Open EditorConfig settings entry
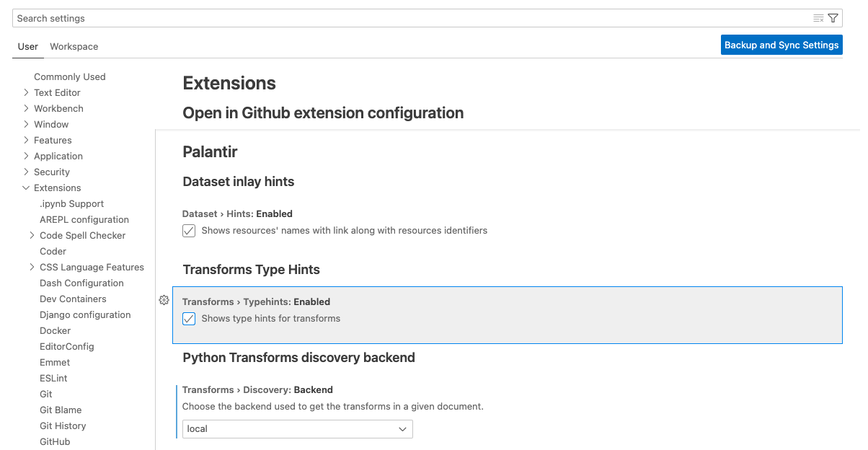Screen dimensions: 868x450 [x=67, y=346]
